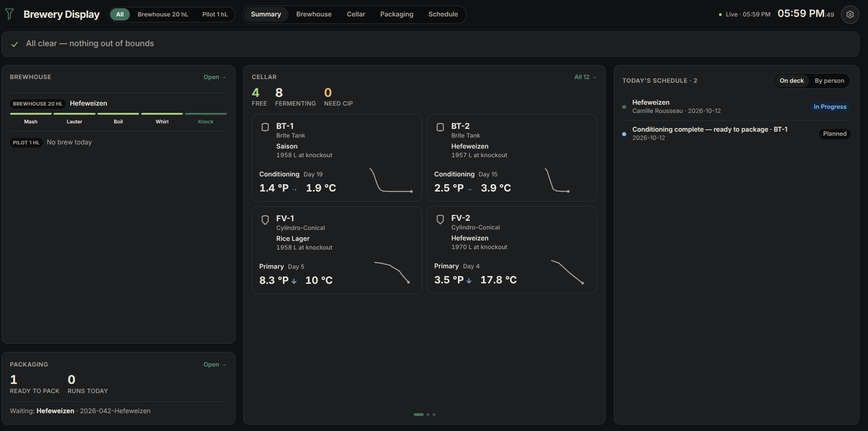868x431 pixels.
Task: Click the FV-1 gravity trend sparkline
Action: (392, 272)
